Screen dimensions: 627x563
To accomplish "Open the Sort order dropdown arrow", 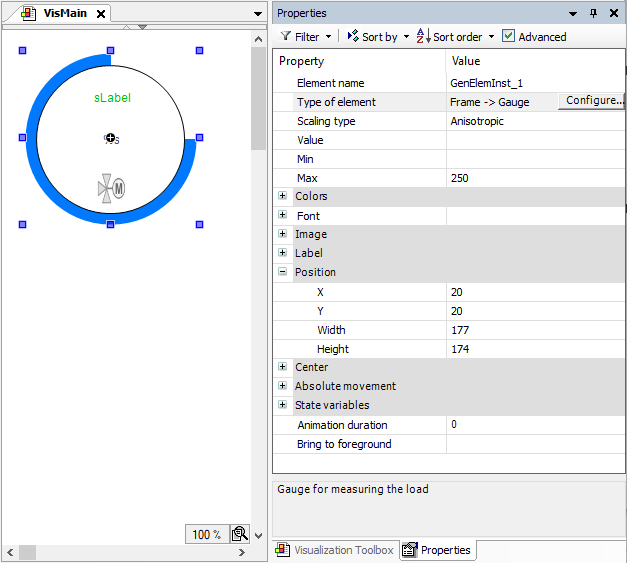I will tap(491, 37).
